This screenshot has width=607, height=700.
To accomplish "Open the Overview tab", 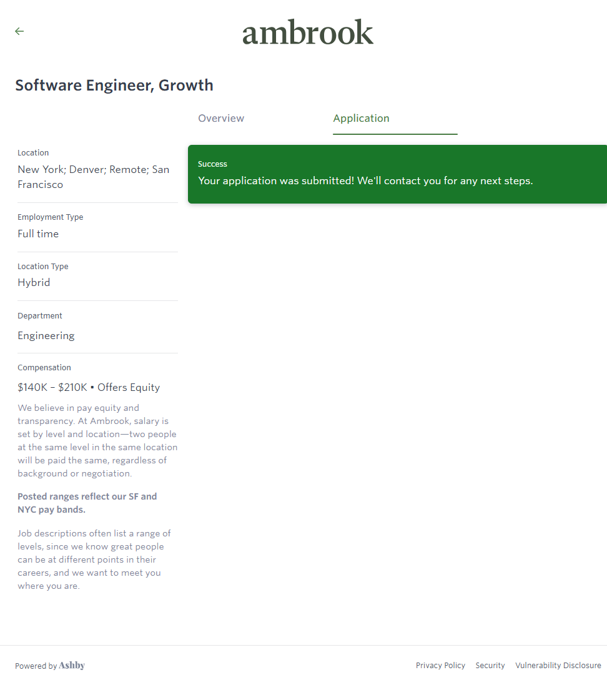I will point(221,119).
